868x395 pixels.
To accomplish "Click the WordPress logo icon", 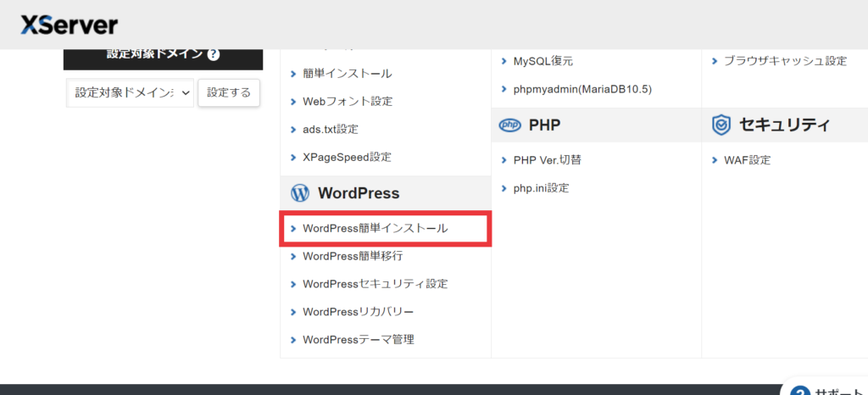I will [299, 193].
